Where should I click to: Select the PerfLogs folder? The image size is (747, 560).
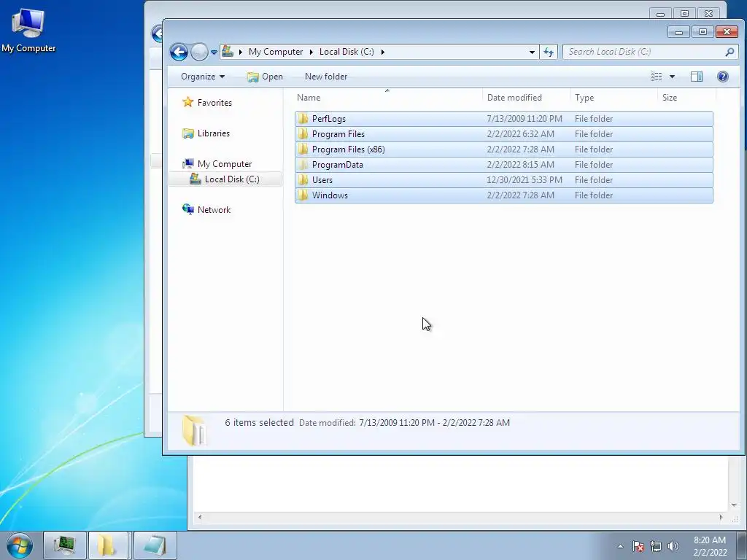[504, 119]
